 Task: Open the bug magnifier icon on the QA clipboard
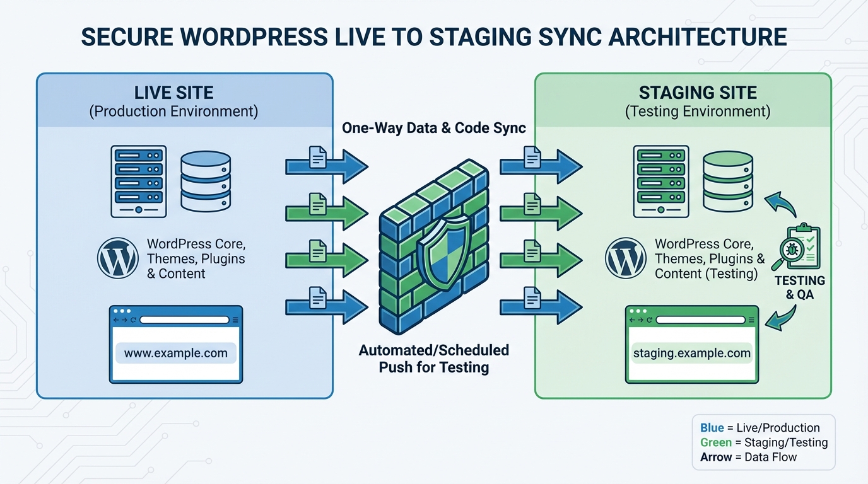pyautogui.click(x=792, y=249)
